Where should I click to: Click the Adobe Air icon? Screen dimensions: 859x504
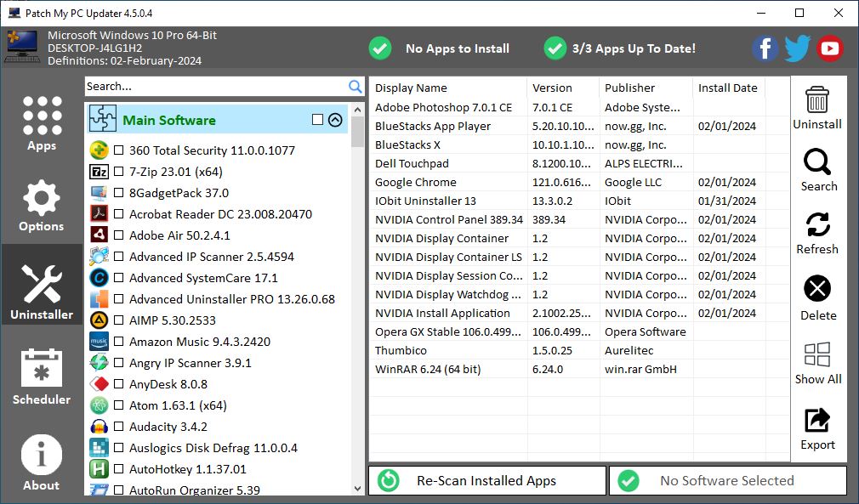click(x=100, y=235)
